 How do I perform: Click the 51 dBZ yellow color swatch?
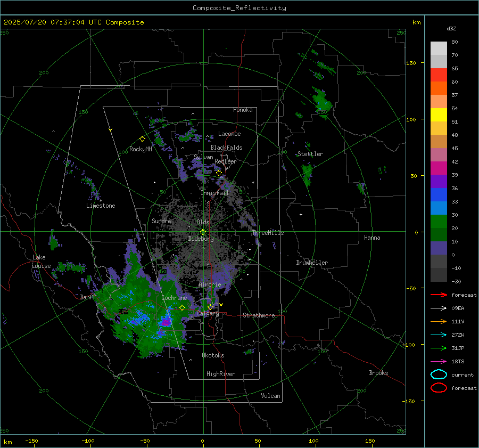click(439, 115)
